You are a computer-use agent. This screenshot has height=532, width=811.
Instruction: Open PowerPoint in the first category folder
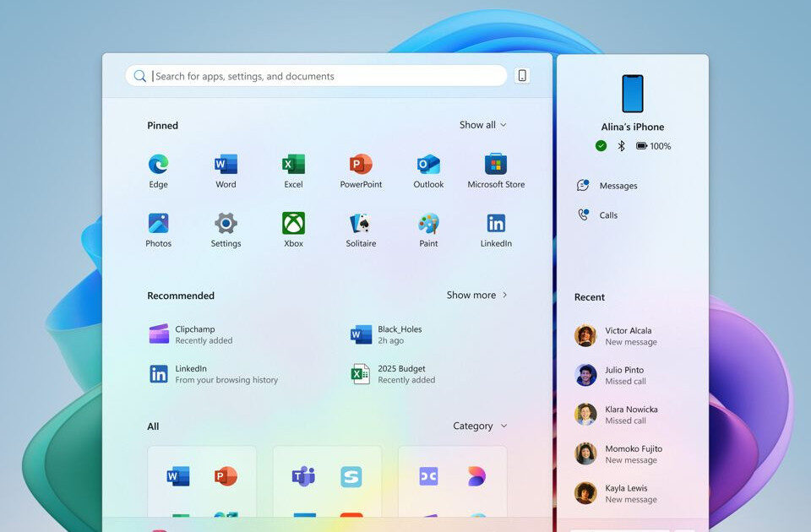(x=226, y=476)
